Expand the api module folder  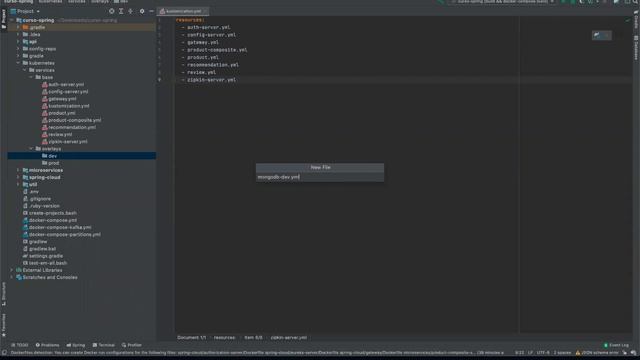[x=18, y=42]
